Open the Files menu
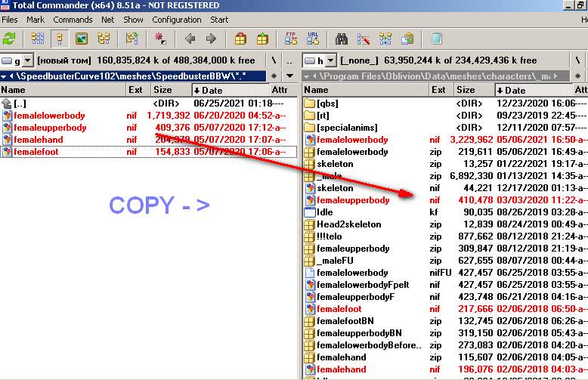Image resolution: width=588 pixels, height=380 pixels. 9,20
